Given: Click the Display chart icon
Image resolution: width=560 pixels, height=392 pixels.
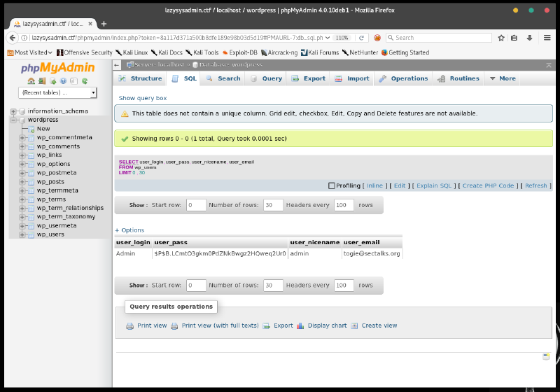Looking at the screenshot, I should tap(300, 325).
